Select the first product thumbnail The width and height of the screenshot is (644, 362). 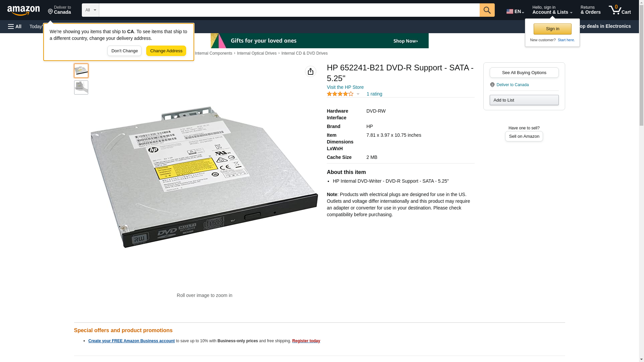[x=81, y=71]
